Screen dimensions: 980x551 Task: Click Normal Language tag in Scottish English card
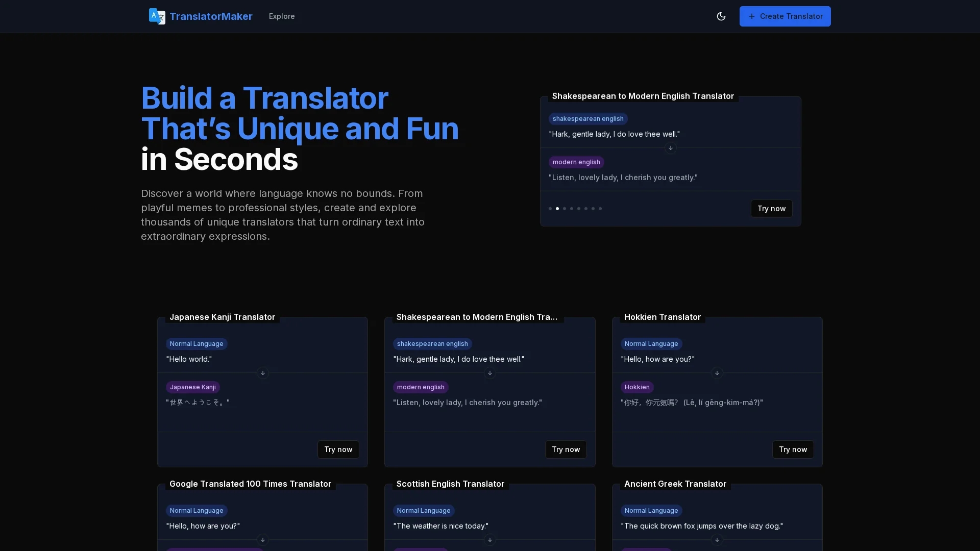[424, 511]
